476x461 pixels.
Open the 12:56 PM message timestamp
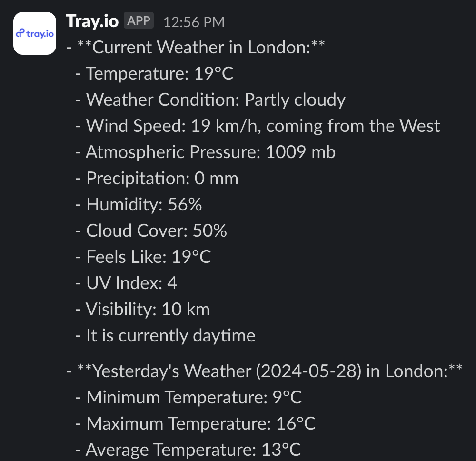click(x=194, y=22)
